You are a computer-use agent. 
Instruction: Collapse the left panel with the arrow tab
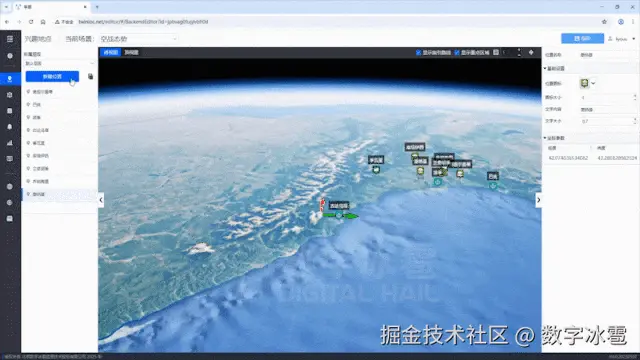pos(101,200)
